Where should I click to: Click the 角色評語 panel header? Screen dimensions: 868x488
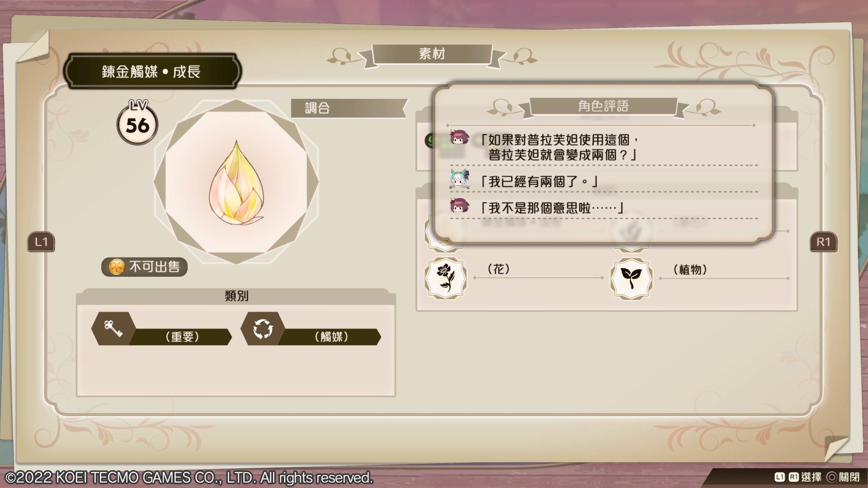(x=604, y=106)
